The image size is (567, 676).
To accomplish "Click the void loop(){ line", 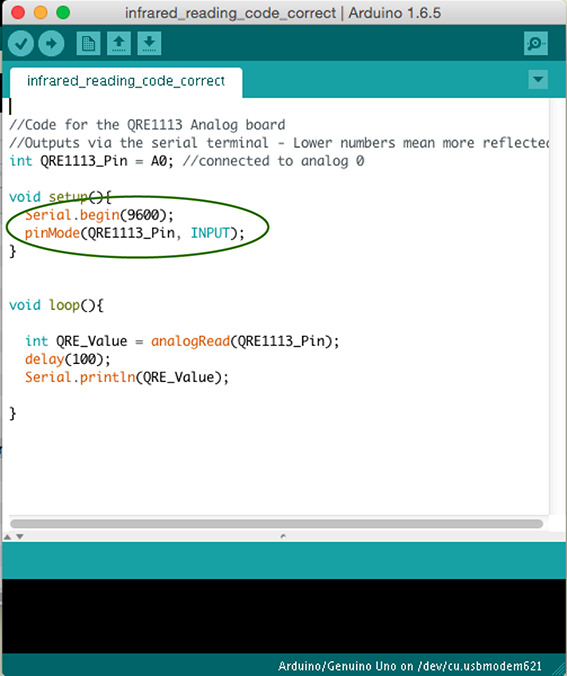I will [x=56, y=306].
